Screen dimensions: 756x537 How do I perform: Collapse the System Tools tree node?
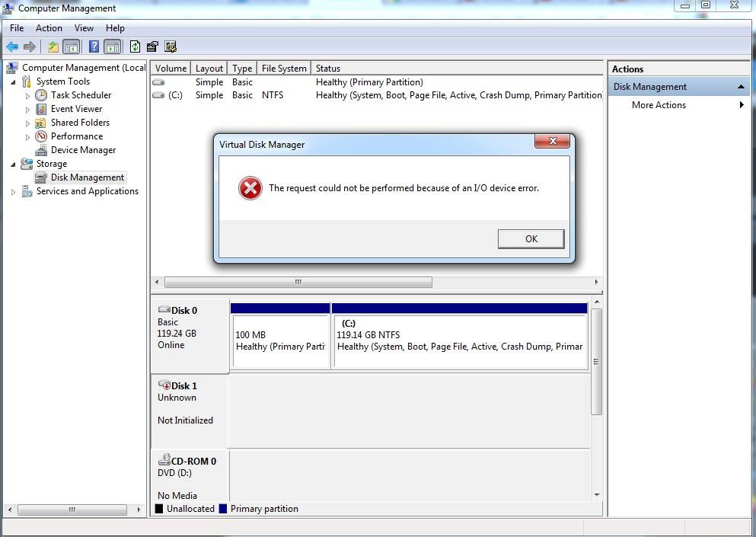pyautogui.click(x=14, y=82)
